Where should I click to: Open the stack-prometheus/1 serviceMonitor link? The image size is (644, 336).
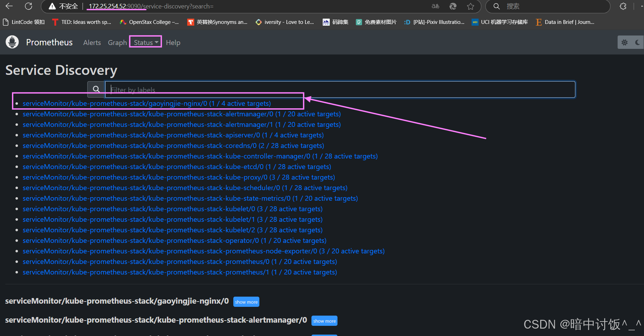coord(180,272)
